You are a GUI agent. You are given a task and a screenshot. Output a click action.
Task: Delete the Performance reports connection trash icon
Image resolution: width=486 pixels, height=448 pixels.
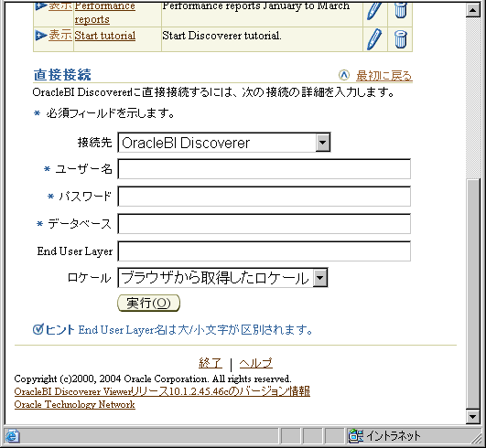pos(400,10)
